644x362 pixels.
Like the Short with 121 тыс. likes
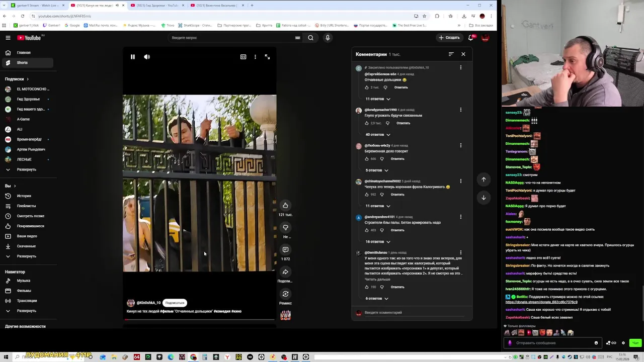[x=285, y=205]
